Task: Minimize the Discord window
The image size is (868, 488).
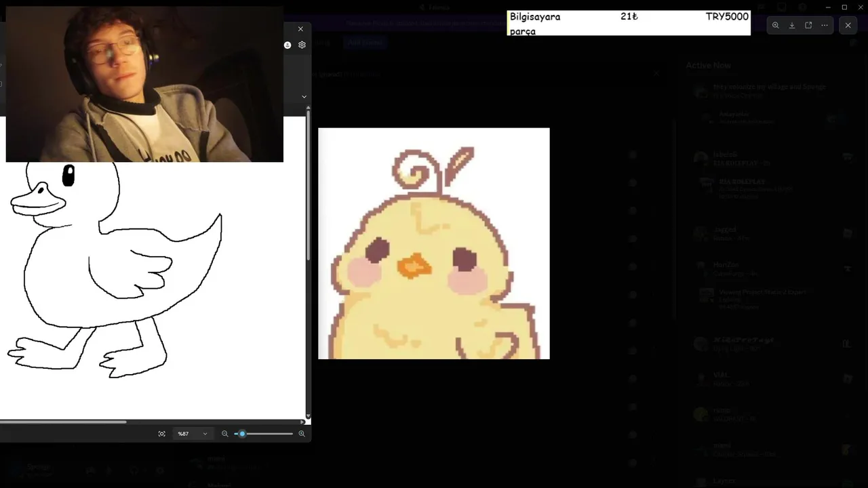Action: click(828, 7)
